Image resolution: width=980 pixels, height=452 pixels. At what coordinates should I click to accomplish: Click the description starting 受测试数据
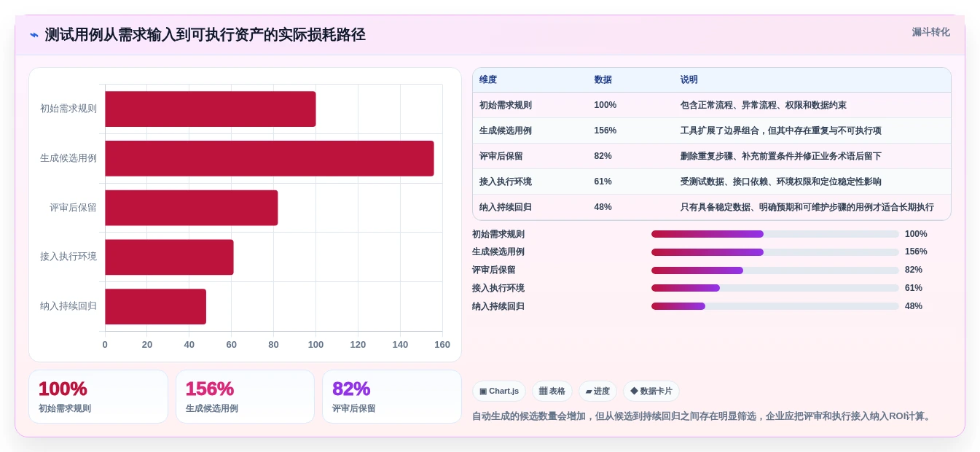pos(781,182)
